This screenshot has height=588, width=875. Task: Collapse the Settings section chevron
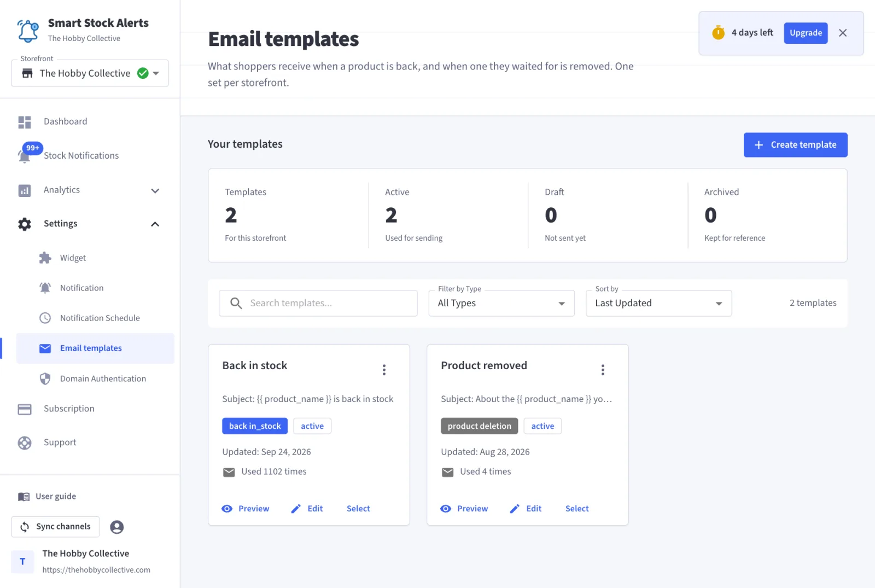coord(155,224)
